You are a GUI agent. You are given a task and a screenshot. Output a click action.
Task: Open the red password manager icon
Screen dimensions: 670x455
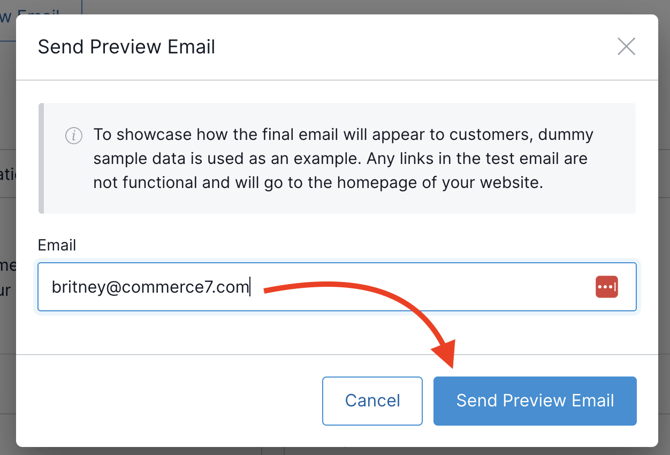[607, 287]
